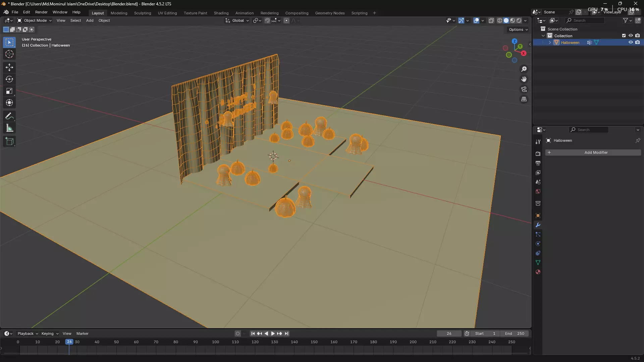Open the Outliner filter dropdown
The image size is (644, 362).
(x=627, y=20)
